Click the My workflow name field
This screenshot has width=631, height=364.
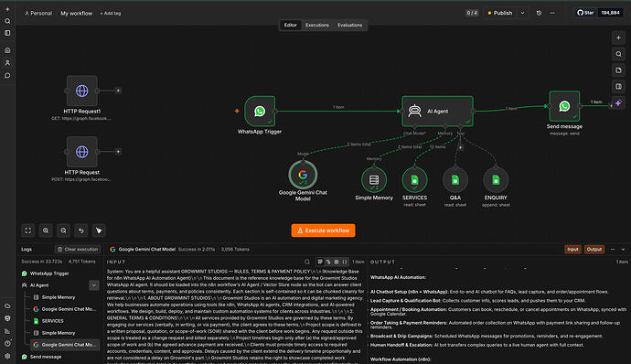[x=77, y=14]
